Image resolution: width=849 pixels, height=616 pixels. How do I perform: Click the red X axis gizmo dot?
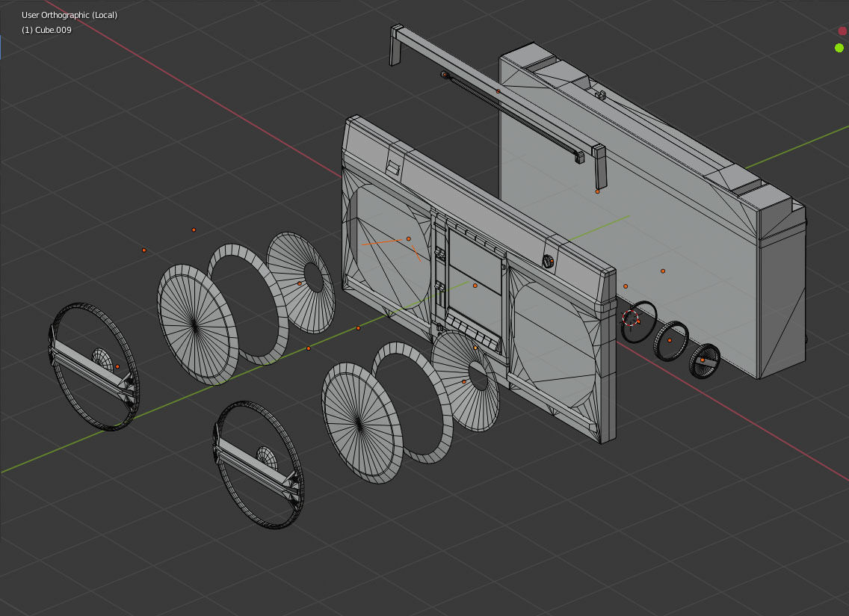coord(843,31)
